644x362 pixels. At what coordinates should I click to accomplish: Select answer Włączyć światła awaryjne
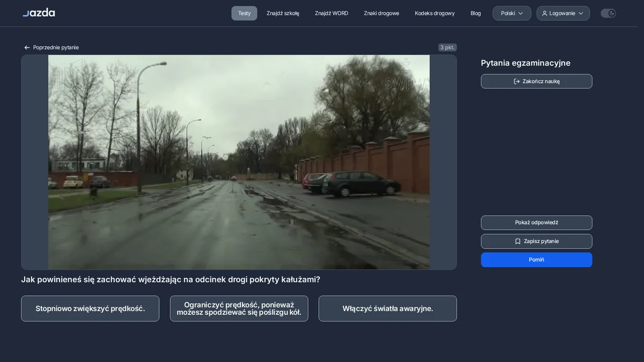[x=387, y=309]
